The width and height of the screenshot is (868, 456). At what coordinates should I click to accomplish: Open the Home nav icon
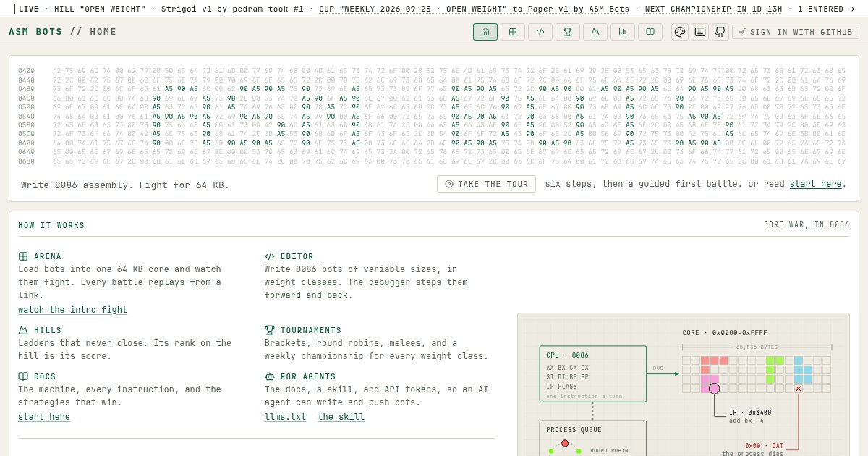coord(485,32)
